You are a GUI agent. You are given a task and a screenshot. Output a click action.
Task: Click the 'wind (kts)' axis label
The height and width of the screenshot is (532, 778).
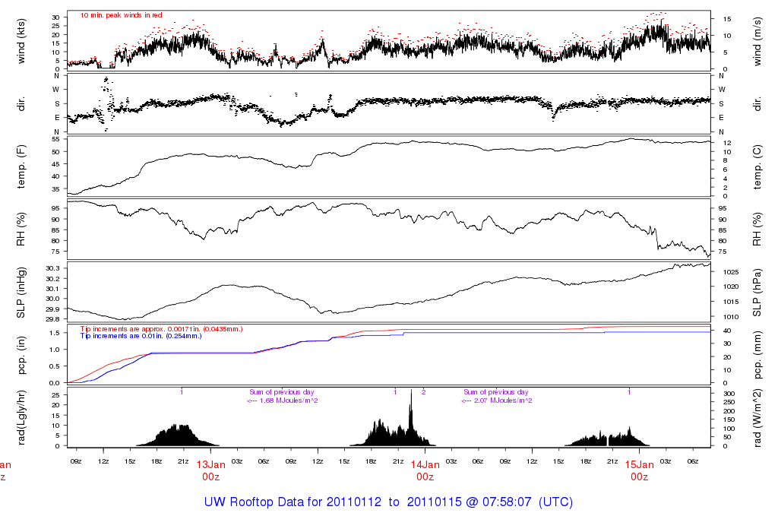(21, 41)
